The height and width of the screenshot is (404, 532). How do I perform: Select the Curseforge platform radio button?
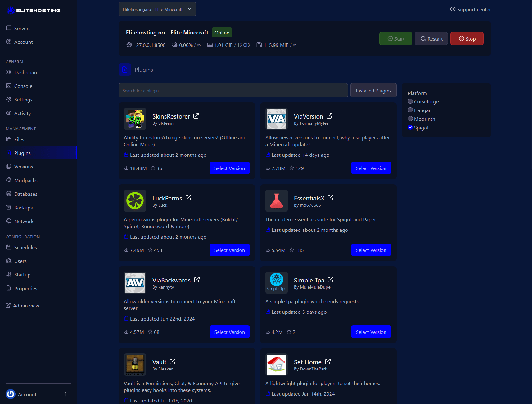[410, 101]
